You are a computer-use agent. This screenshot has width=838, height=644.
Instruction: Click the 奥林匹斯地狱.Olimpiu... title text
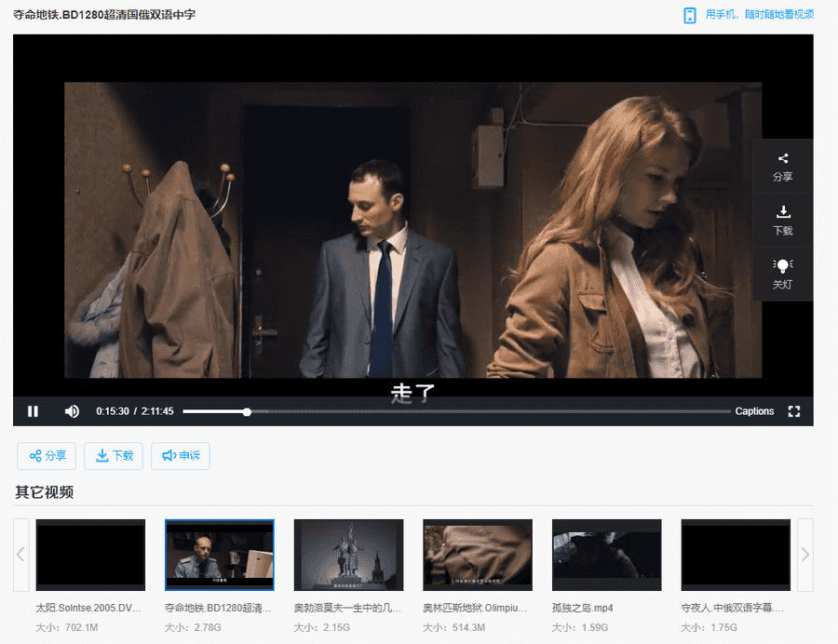(x=475, y=608)
